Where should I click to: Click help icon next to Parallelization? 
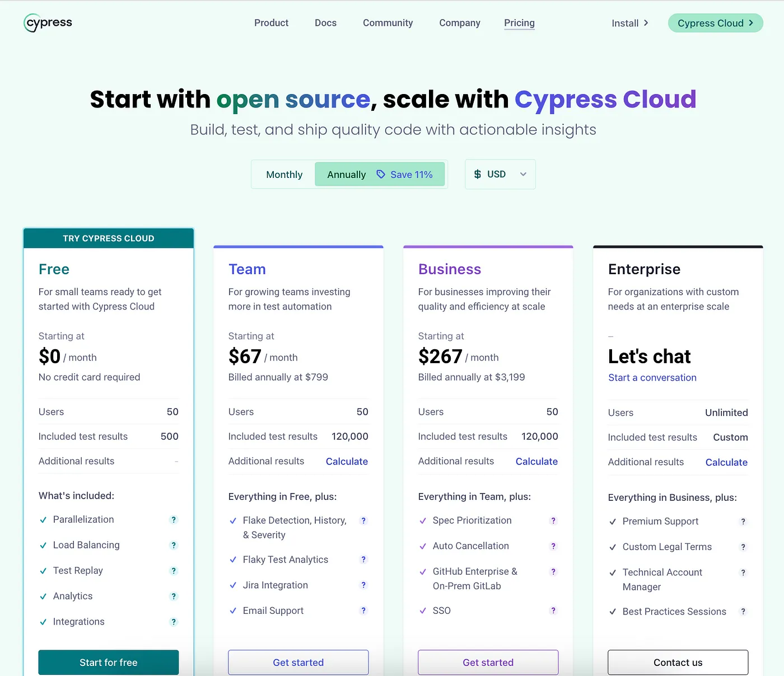[174, 520]
